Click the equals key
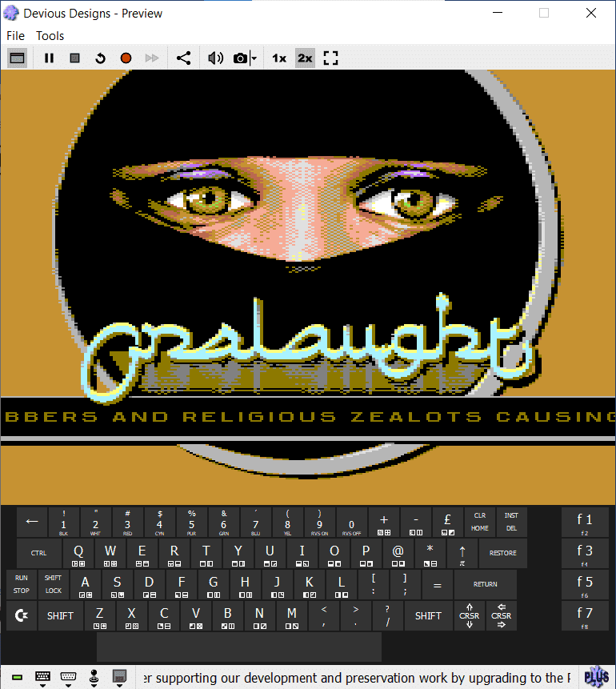 pos(437,584)
